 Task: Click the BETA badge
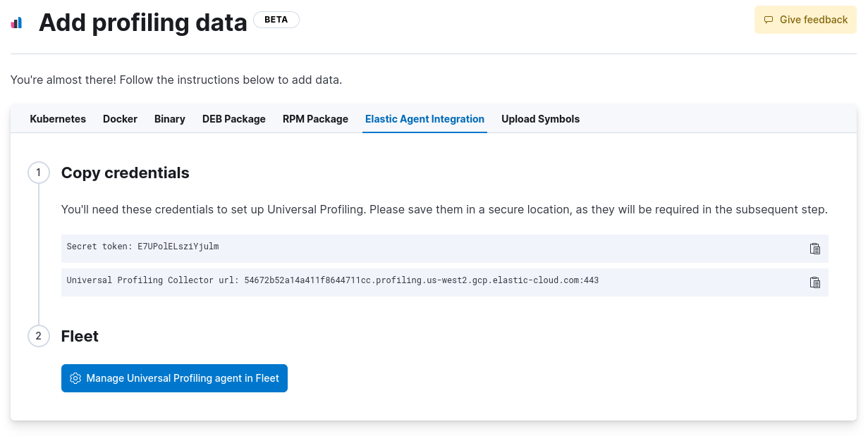276,19
